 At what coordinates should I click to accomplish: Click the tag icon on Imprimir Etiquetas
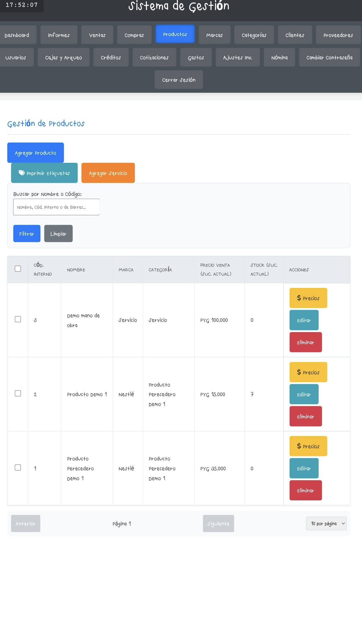coord(21,173)
